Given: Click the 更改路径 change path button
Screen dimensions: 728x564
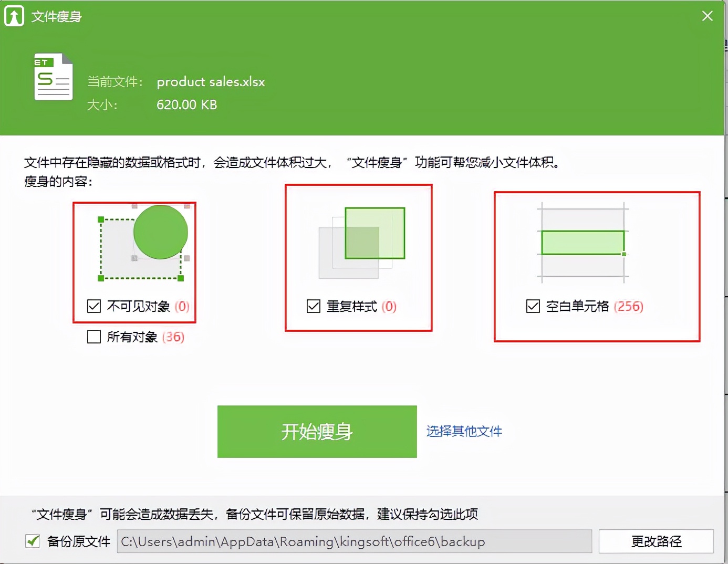Looking at the screenshot, I should (x=656, y=541).
